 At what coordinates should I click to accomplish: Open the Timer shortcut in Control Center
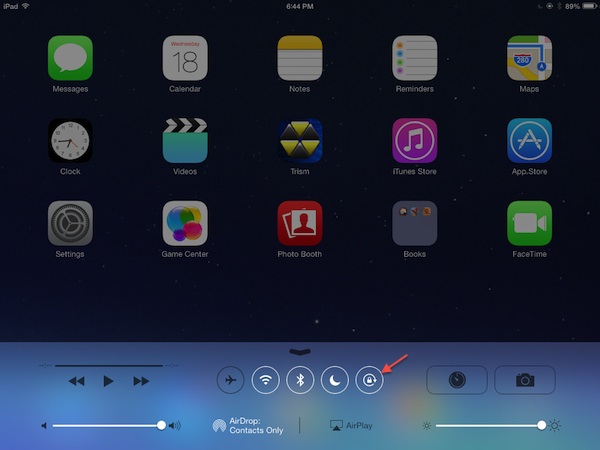click(457, 380)
